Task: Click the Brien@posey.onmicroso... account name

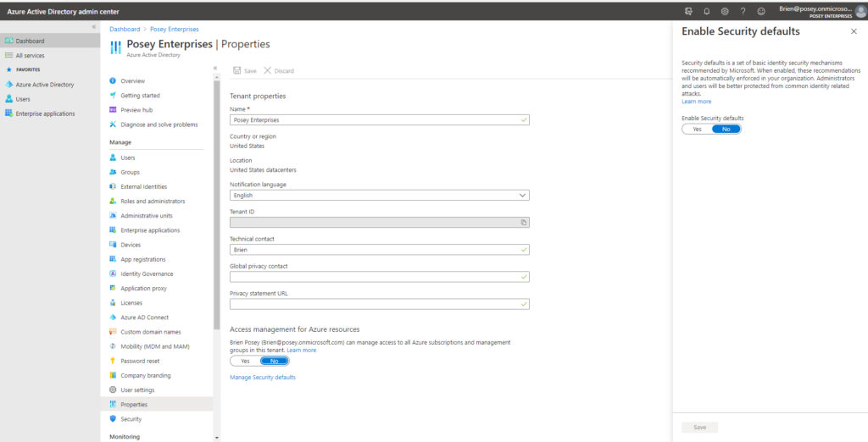Action: pyautogui.click(x=815, y=8)
